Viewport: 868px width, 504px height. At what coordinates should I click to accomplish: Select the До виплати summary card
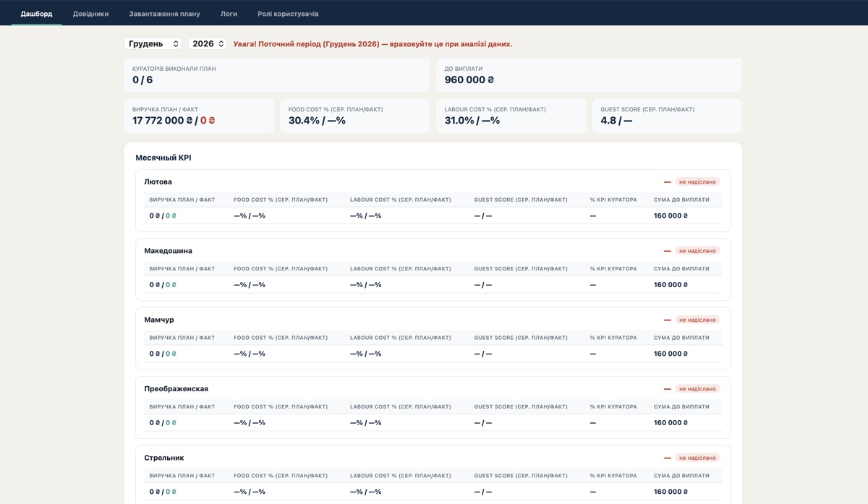(x=589, y=74)
